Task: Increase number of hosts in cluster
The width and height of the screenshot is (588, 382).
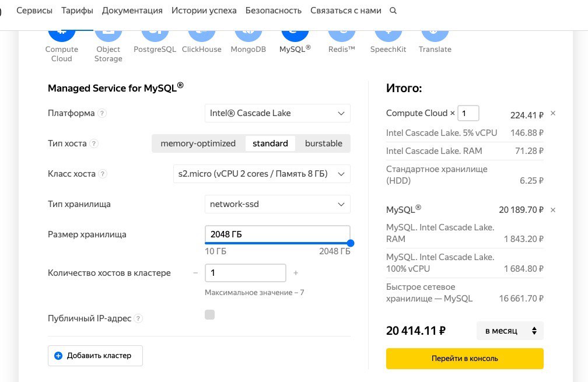Action: coord(296,273)
